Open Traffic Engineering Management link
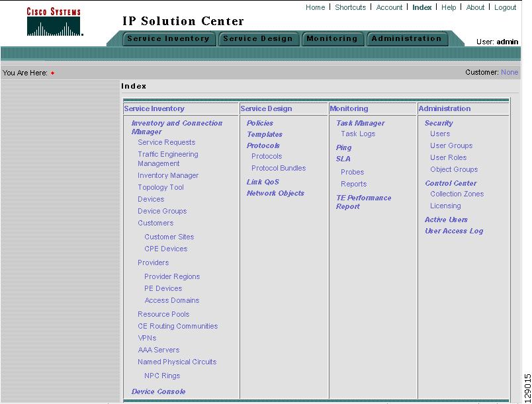 pos(168,159)
